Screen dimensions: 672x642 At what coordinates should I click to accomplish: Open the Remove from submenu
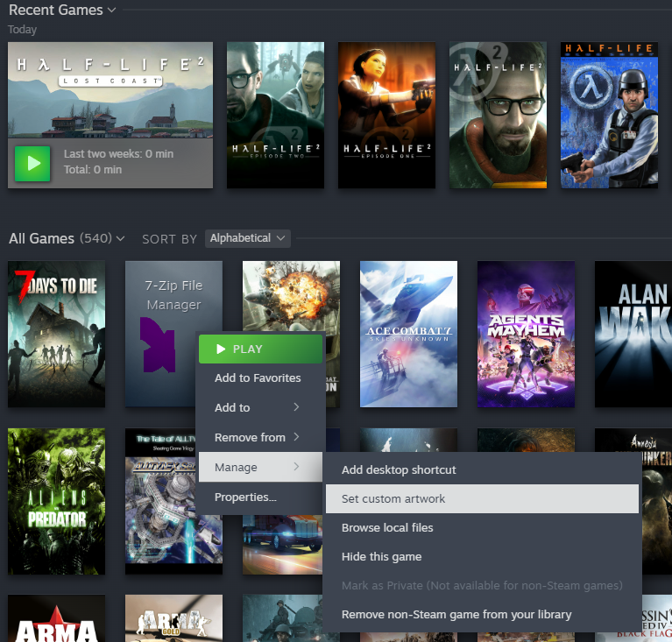click(x=260, y=438)
